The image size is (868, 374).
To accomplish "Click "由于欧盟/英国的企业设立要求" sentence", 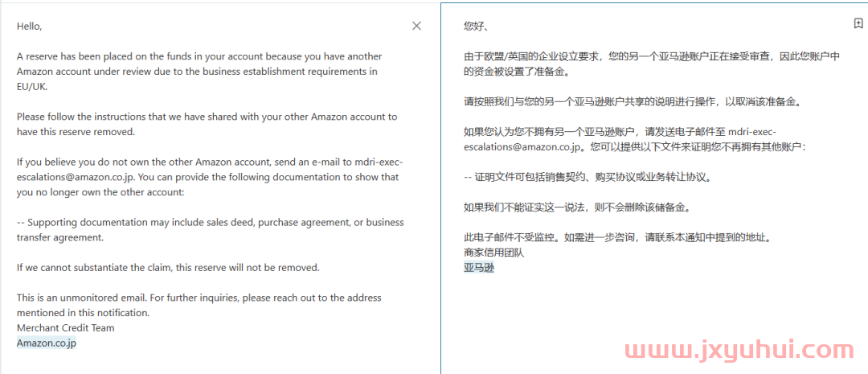I will click(652, 64).
